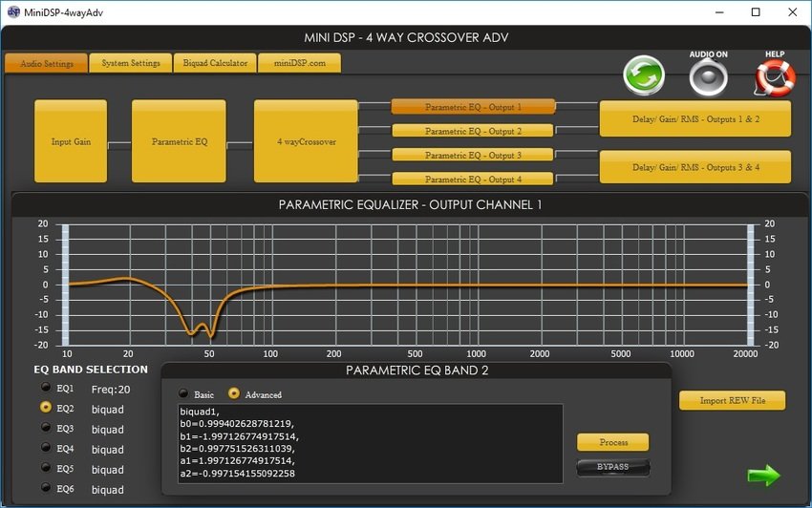
Task: Select Parametric EQ - Output 3
Action: tap(473, 155)
